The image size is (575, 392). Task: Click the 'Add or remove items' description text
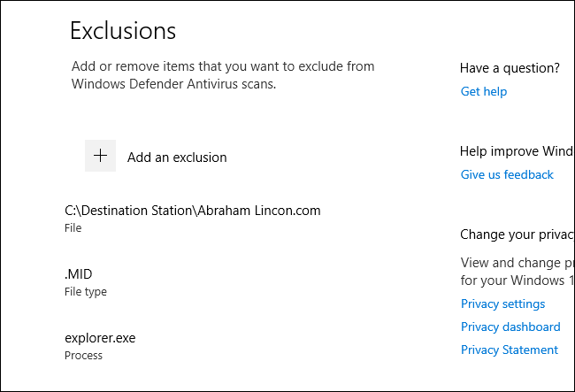click(221, 66)
